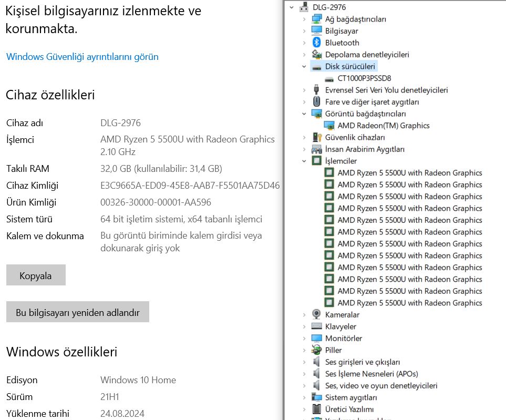The height and width of the screenshot is (420, 506).
Task: Click the Üretici Yazılımı firmware chip icon
Action: click(x=316, y=409)
